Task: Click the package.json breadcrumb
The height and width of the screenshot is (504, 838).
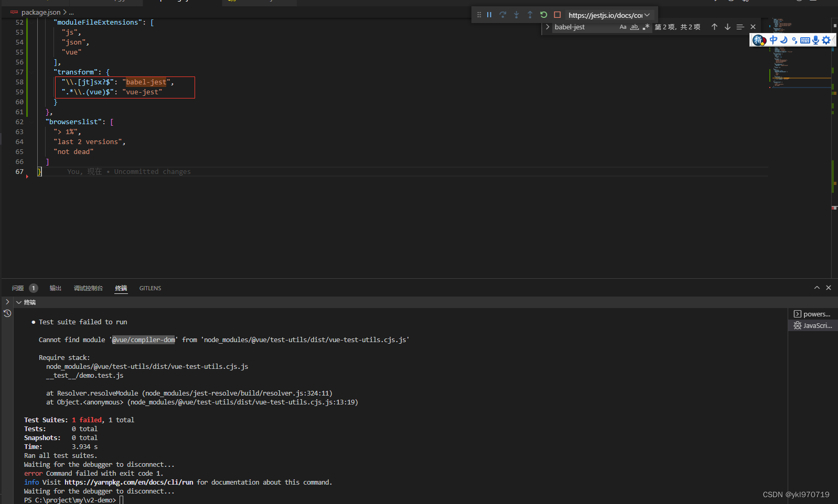Action: tap(40, 12)
